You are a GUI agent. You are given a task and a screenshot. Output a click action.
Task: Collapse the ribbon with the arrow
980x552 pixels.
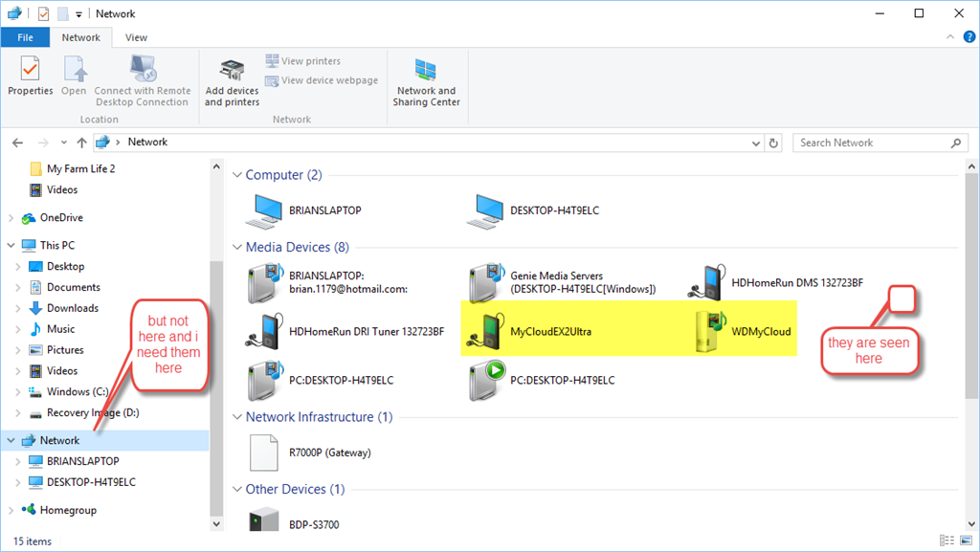coord(950,37)
